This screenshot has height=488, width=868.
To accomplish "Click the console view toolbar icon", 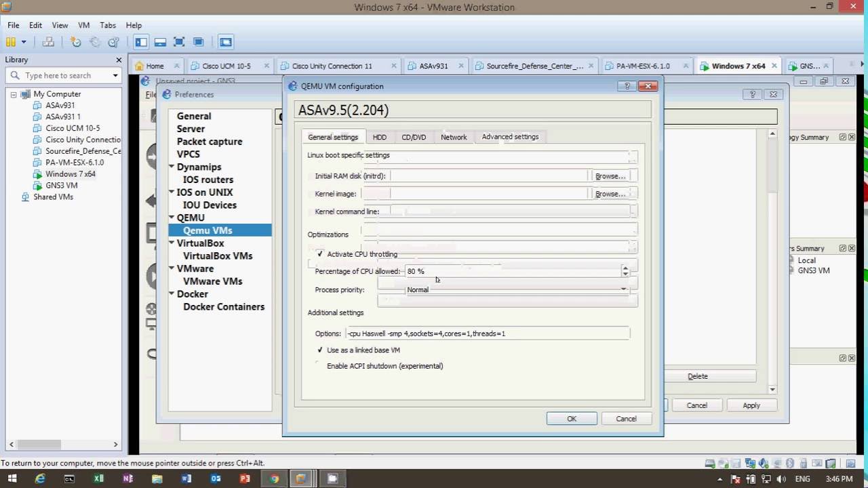I will [226, 42].
